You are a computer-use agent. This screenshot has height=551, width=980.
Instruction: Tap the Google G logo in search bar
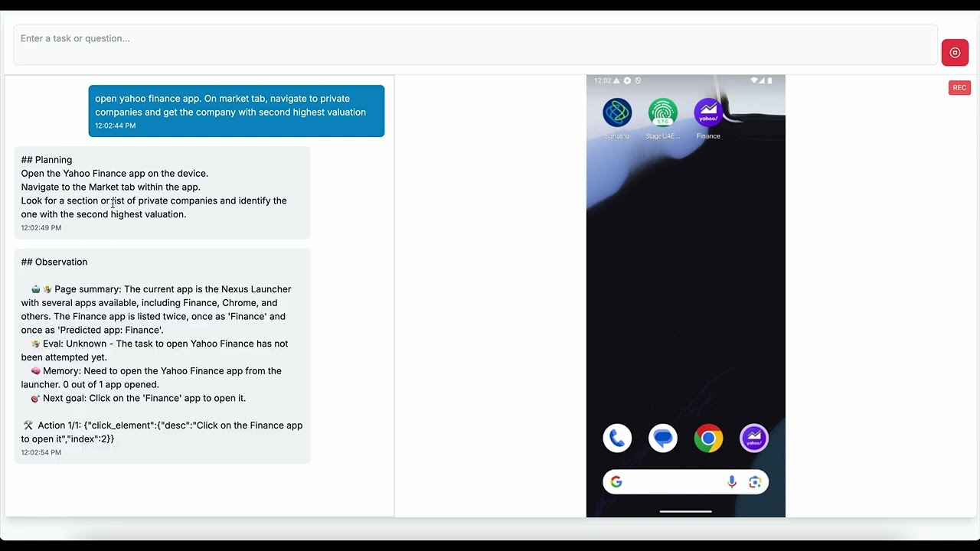[616, 482]
